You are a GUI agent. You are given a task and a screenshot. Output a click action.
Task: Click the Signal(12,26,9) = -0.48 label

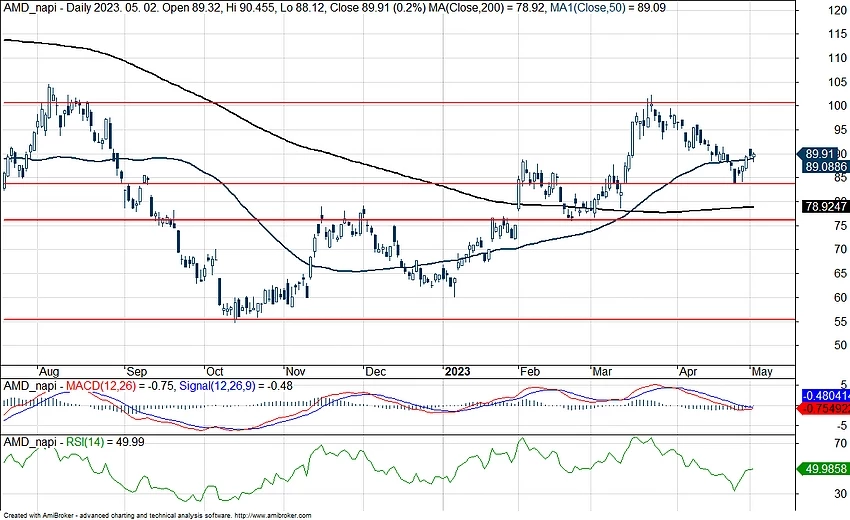236,386
